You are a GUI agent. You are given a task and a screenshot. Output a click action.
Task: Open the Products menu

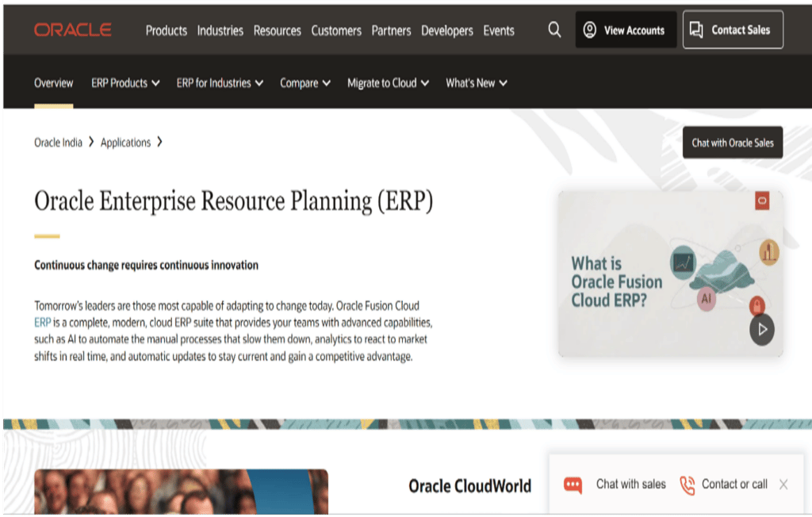coord(167,31)
